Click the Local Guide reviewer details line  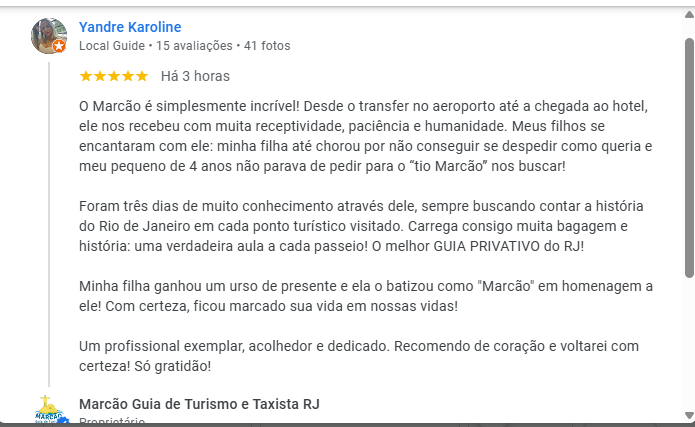184,46
